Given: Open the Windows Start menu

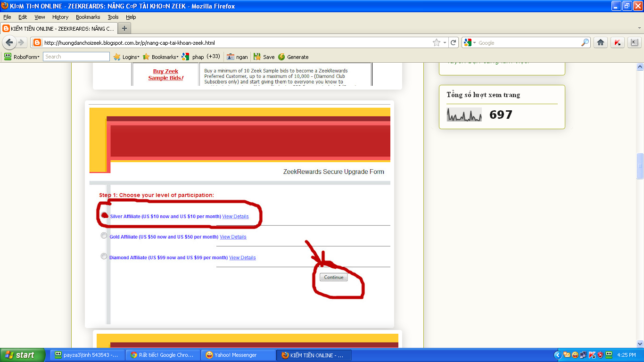Looking at the screenshot, I should click(23, 355).
